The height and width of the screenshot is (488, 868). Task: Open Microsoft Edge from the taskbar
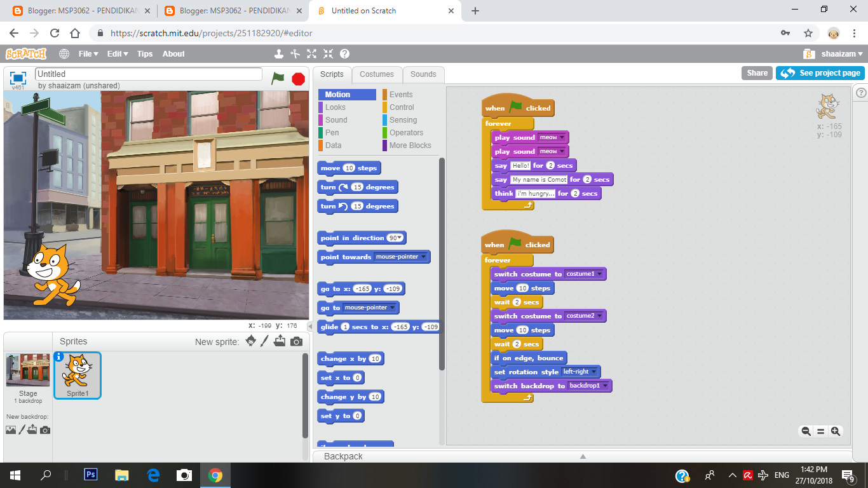[153, 475]
